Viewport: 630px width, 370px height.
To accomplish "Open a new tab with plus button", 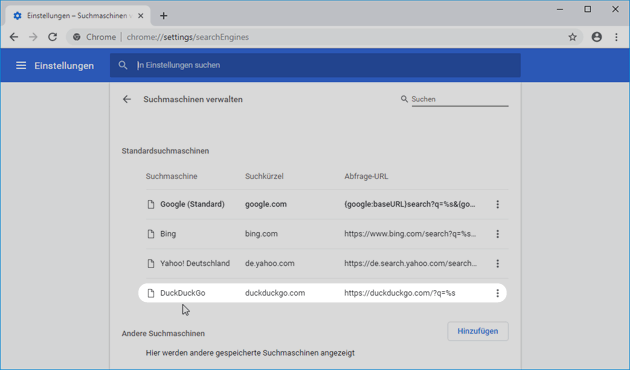I will [x=163, y=16].
